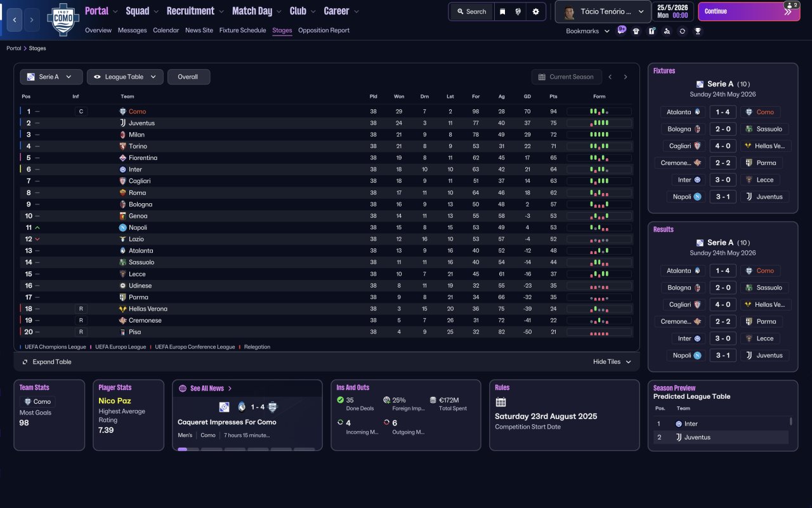
Task: Click Tácio Tenório manager avatar
Action: [569, 11]
